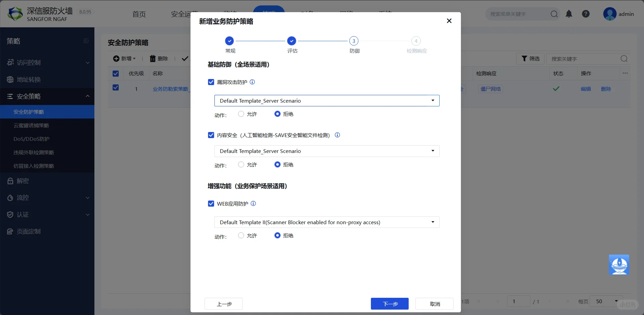Select DoS/DDoS防护 in the sidebar

32,139
